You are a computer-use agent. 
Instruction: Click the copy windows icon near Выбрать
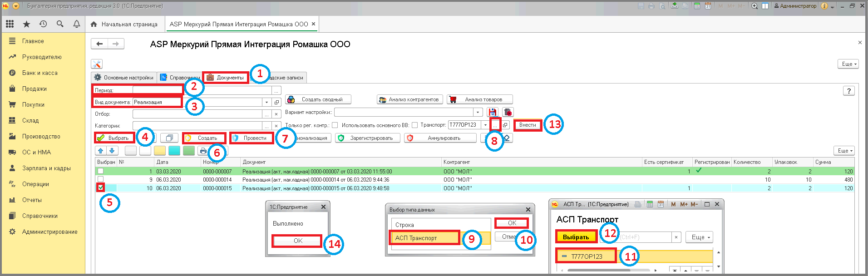tap(169, 138)
